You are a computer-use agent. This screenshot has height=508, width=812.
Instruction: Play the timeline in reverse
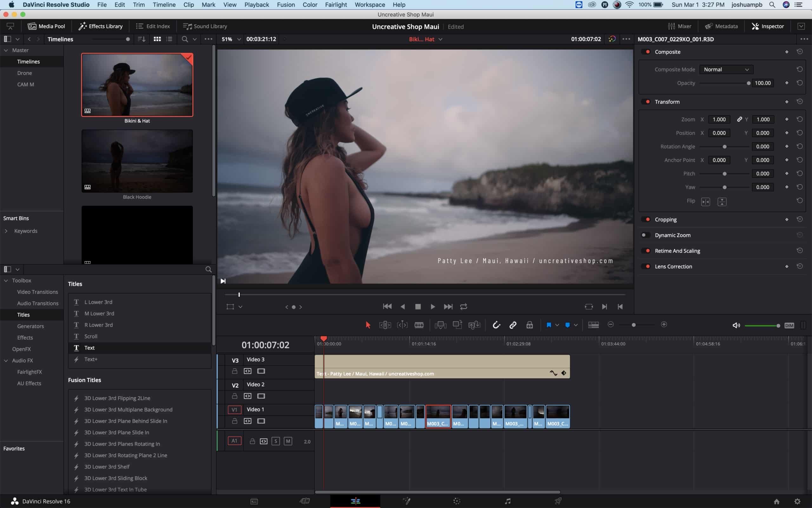(x=403, y=306)
